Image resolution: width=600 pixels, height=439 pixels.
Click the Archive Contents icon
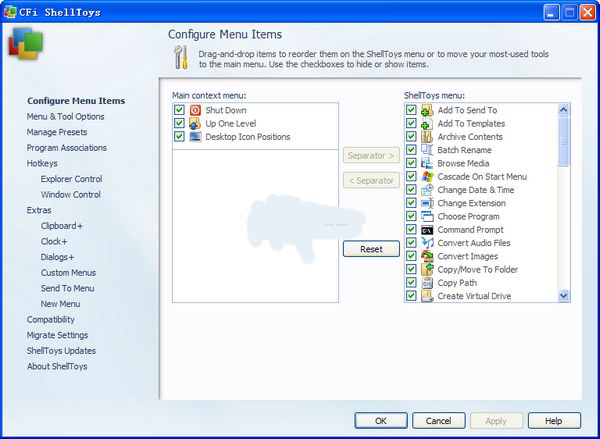[x=427, y=137]
